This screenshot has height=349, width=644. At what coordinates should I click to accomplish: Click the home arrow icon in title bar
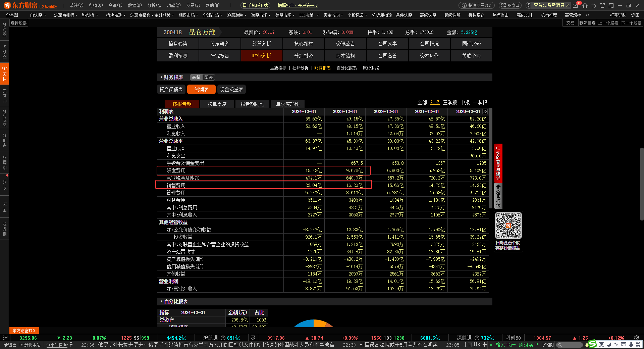point(585,5)
